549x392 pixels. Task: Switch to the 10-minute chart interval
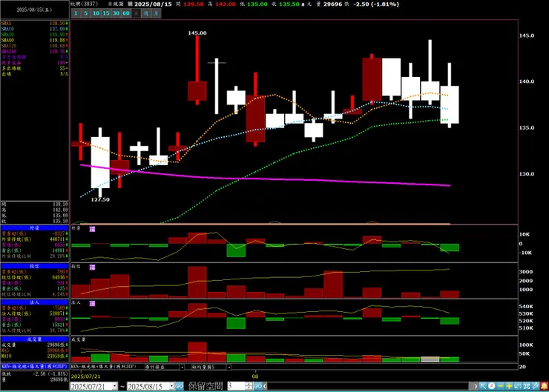96,13
